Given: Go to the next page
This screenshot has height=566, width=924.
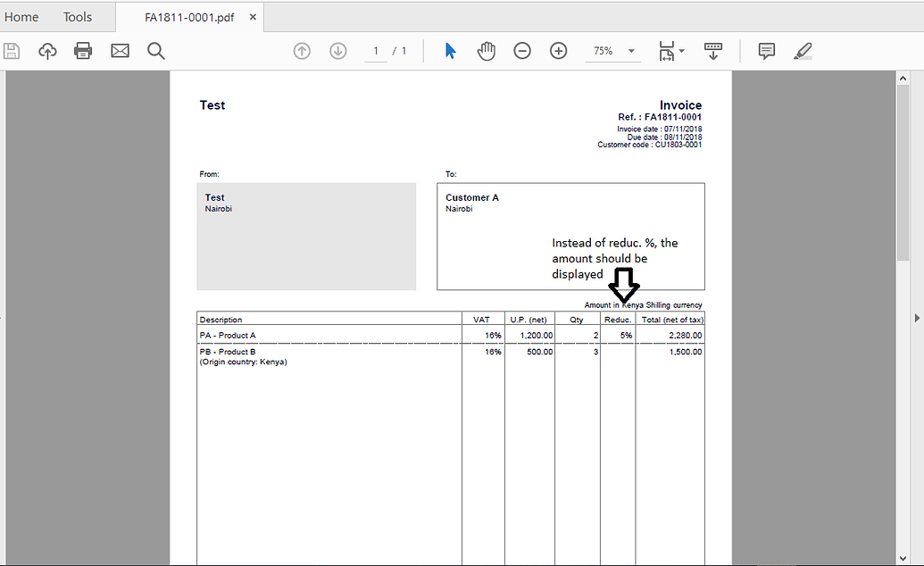Looking at the screenshot, I should [x=337, y=51].
